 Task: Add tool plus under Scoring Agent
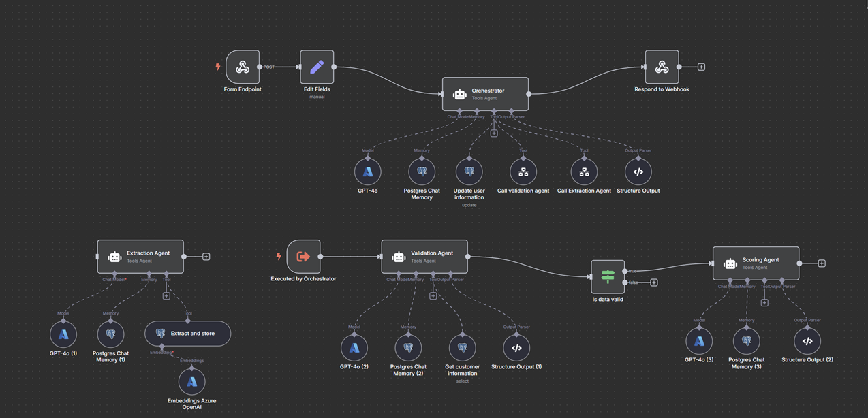764,303
